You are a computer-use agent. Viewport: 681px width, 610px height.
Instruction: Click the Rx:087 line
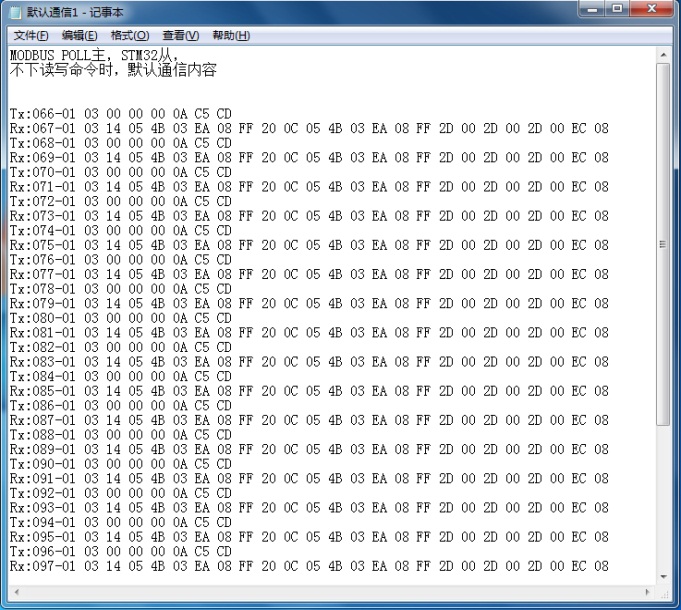(x=309, y=420)
